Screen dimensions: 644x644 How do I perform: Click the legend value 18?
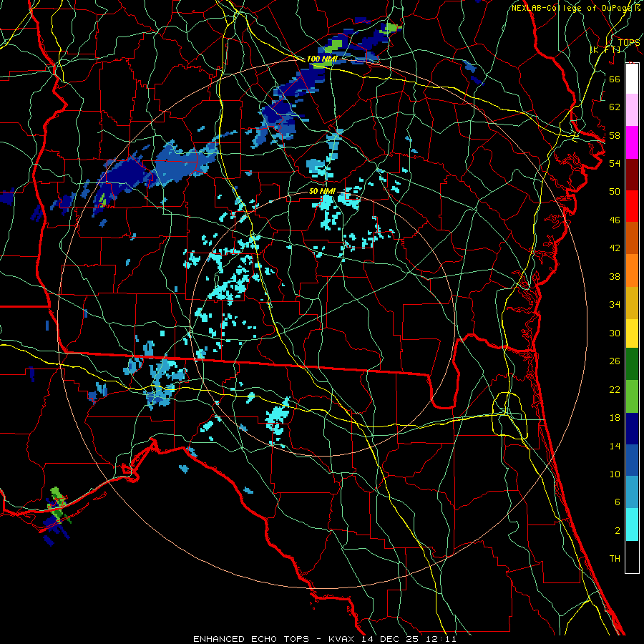(615, 418)
